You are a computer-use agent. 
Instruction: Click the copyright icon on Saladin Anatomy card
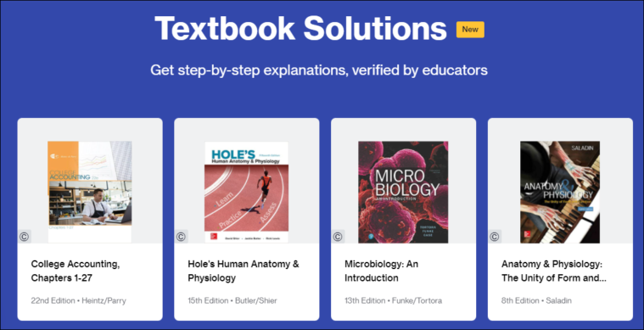click(495, 237)
